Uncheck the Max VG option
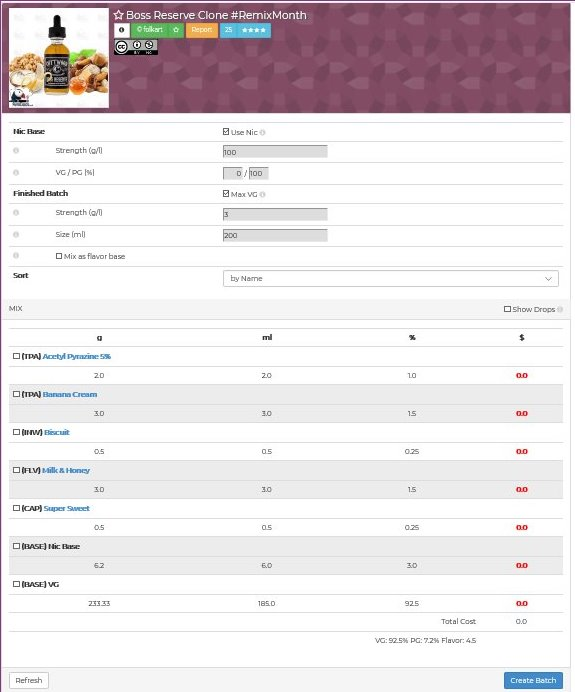The width and height of the screenshot is (575, 692). coord(226,193)
